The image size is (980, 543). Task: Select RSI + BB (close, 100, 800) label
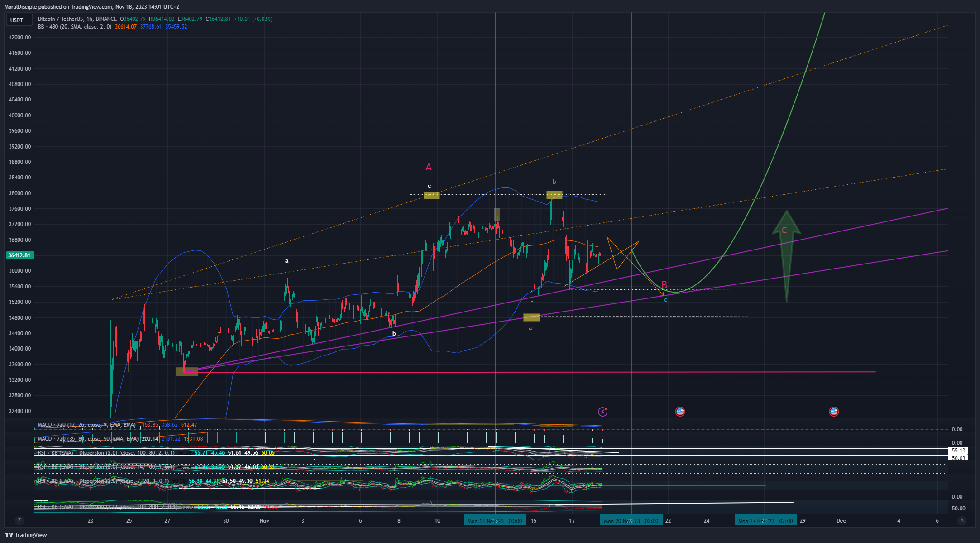(x=107, y=507)
